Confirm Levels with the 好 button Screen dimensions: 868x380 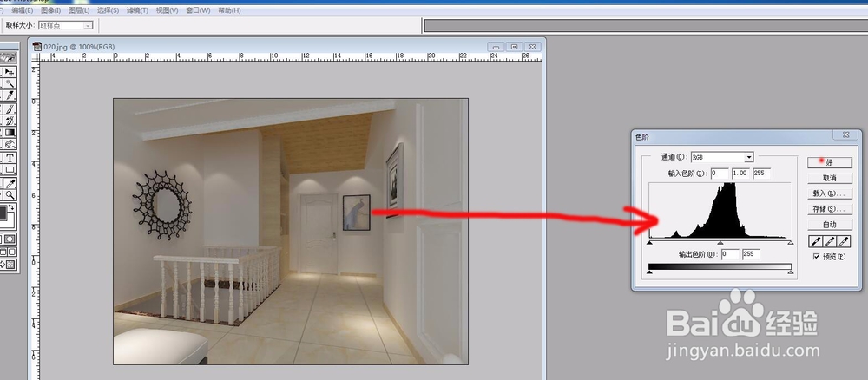coord(829,162)
